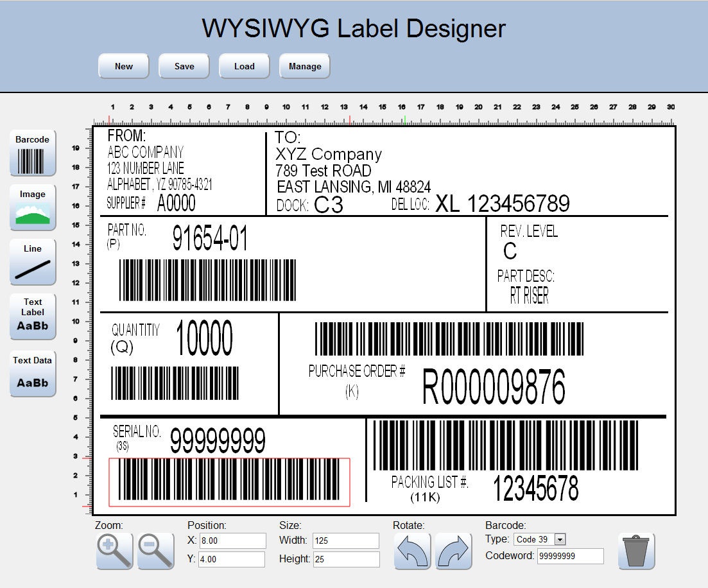
Task: Select the '123 NUMBER LANE' text
Action: tap(146, 168)
